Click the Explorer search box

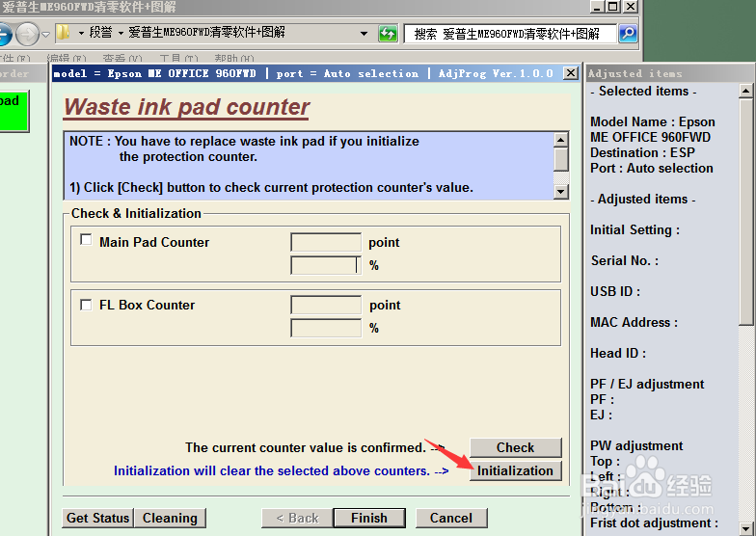click(510, 34)
